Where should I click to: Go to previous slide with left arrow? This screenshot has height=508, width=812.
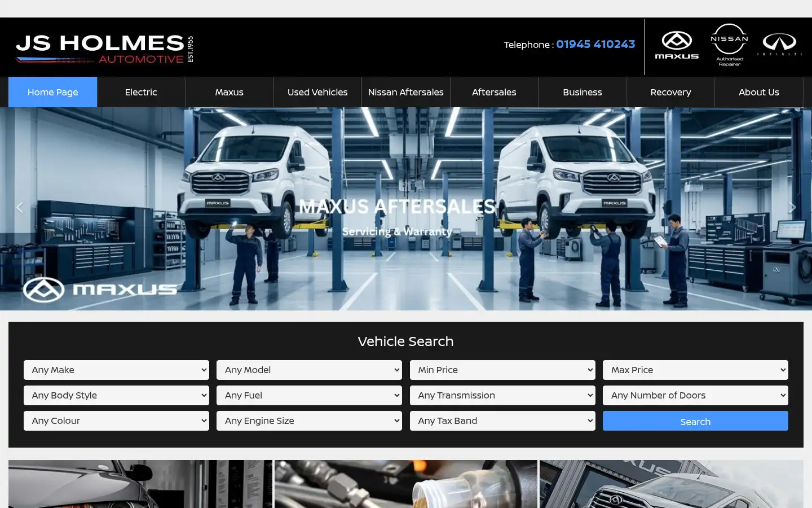pos(19,208)
